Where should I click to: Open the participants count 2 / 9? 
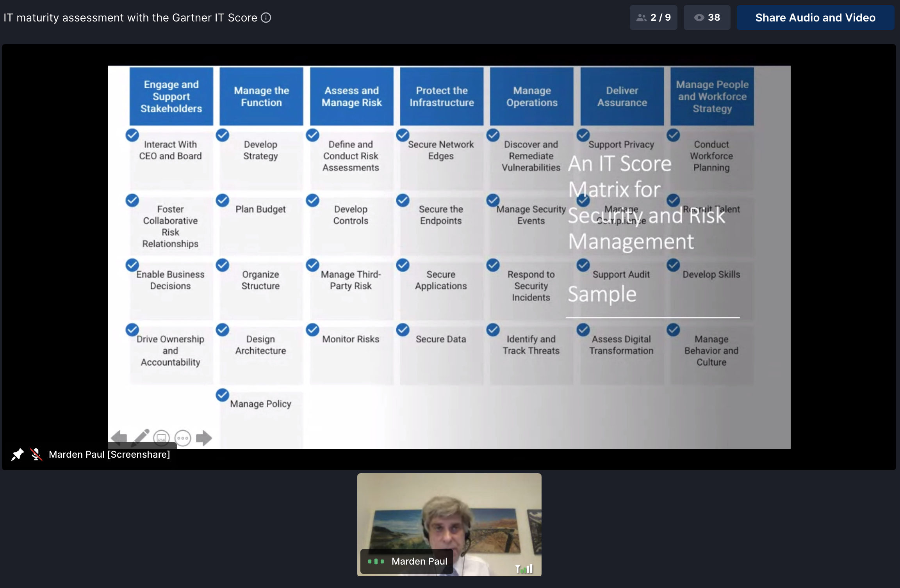click(x=653, y=18)
